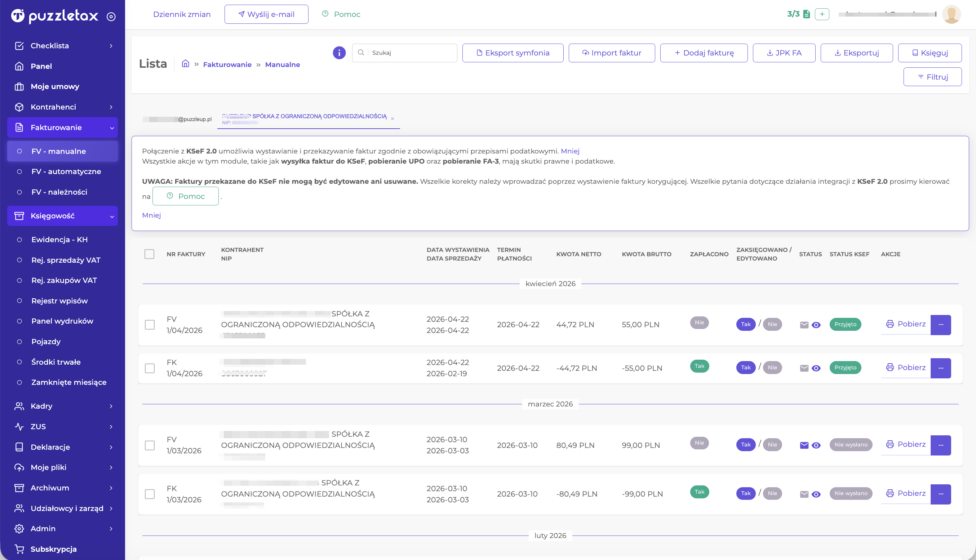Click envelope icon for FV 1/04/2026
This screenshot has height=560, width=976.
point(804,325)
